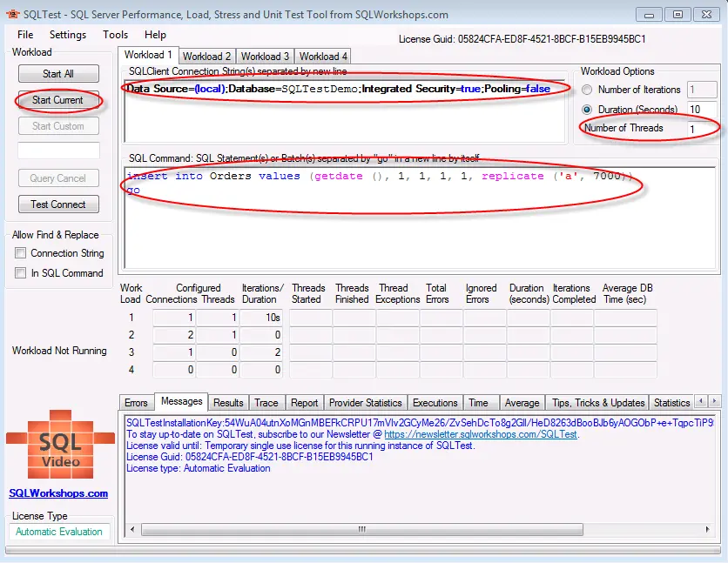Screen dimensions: 728x563
Task: Click right arrow of the messages scrollbar
Action: click(x=707, y=529)
